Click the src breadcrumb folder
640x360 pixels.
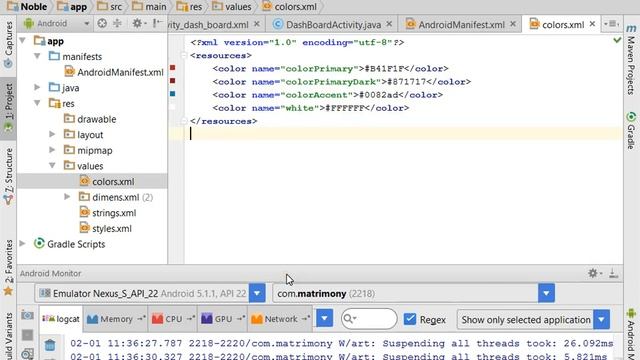coord(109,7)
